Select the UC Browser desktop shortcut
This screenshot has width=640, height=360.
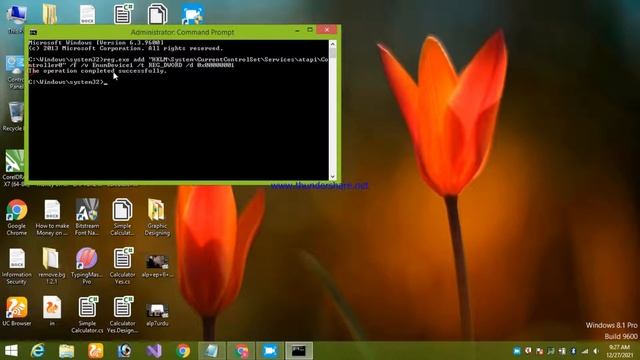(x=17, y=311)
